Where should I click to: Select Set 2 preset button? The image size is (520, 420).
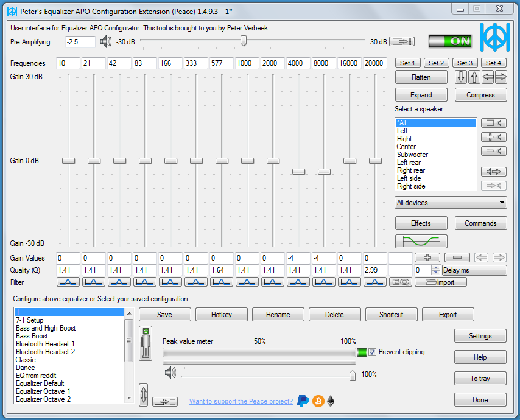click(436, 63)
